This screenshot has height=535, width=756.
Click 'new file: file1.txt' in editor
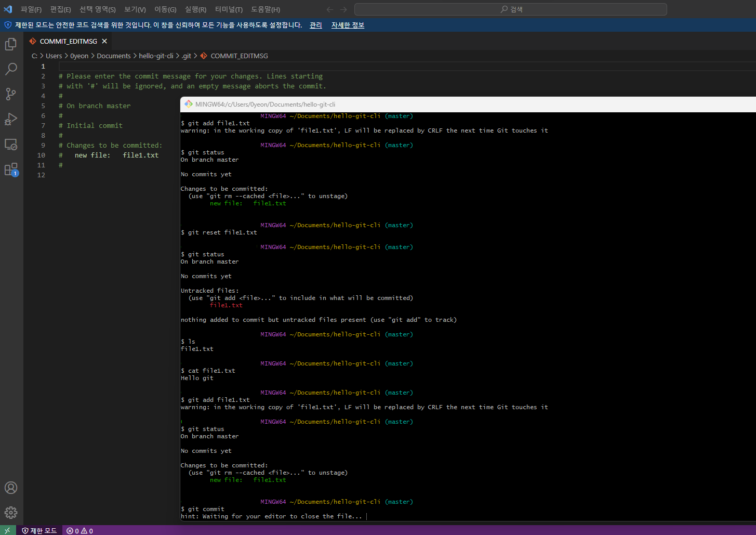pos(116,155)
